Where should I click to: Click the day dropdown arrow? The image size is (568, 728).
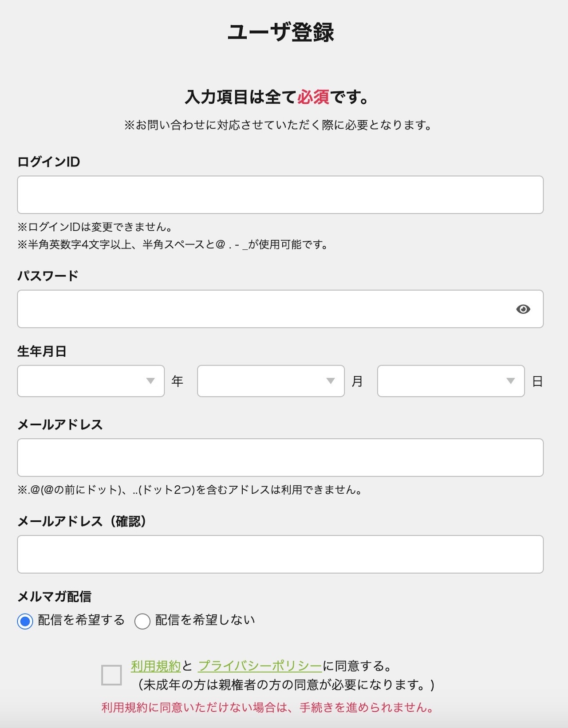511,381
